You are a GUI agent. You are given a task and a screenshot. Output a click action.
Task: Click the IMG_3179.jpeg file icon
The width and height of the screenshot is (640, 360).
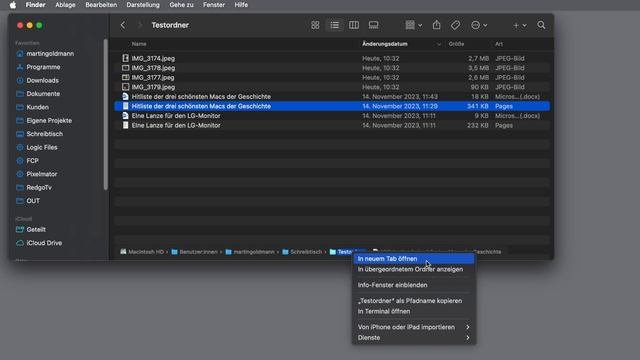125,87
